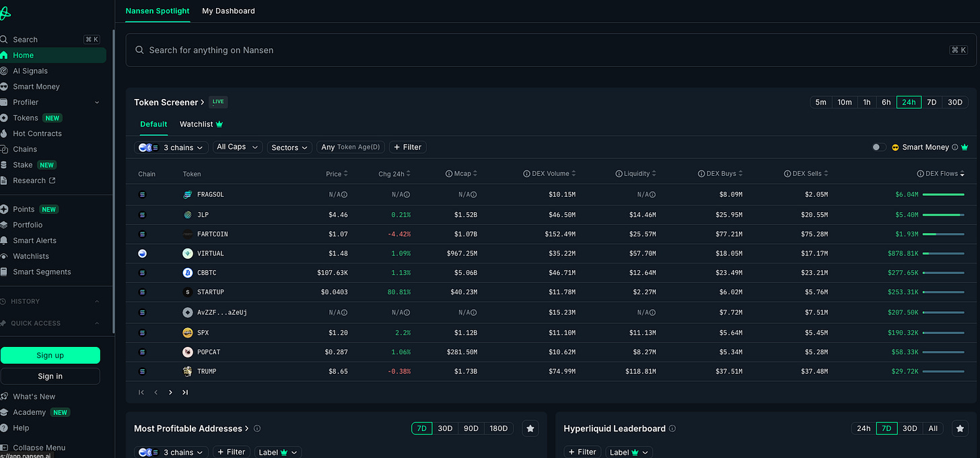Viewport: 980px width, 458px height.
Task: Open Portfolio page
Action: click(x=28, y=225)
